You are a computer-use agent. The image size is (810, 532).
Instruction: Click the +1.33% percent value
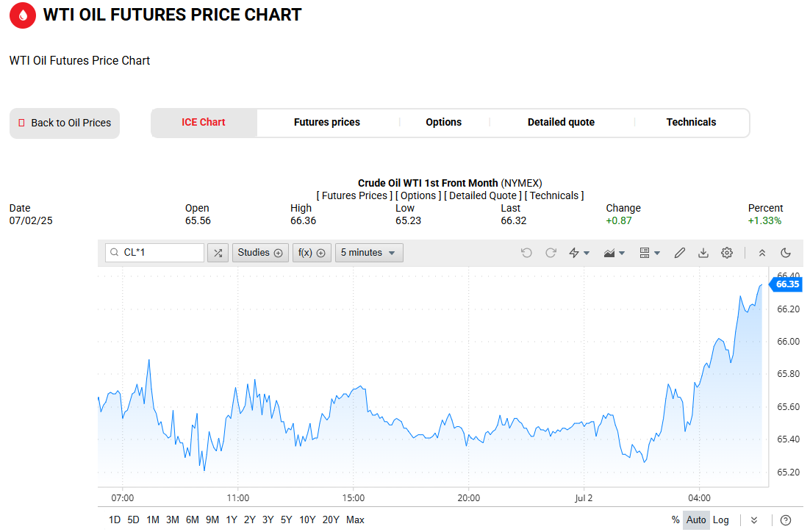[x=764, y=221]
